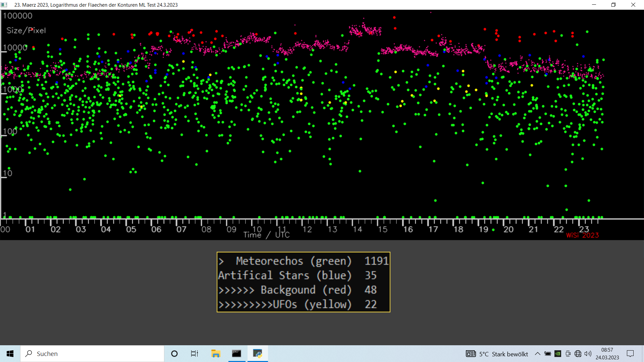Image resolution: width=644 pixels, height=362 pixels.
Task: Click the hour 13 time axis label
Action: (x=332, y=229)
